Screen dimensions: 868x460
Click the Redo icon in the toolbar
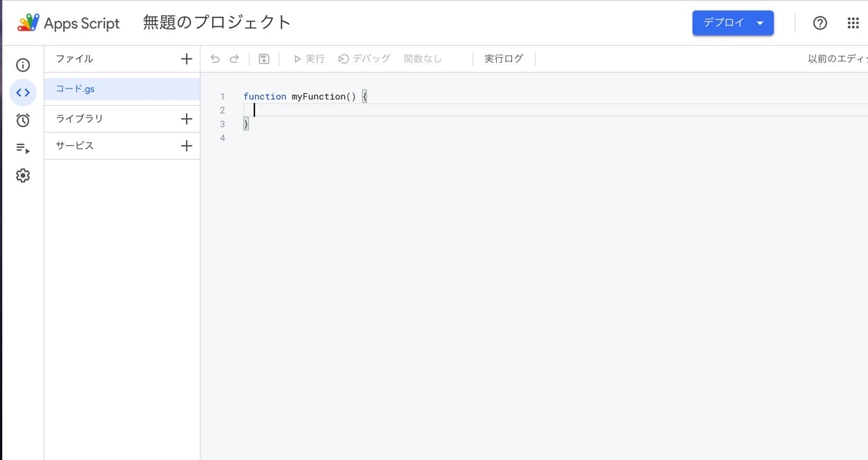pyautogui.click(x=234, y=59)
